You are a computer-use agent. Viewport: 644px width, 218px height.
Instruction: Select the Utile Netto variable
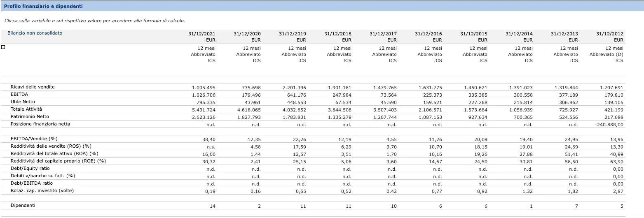tap(23, 102)
